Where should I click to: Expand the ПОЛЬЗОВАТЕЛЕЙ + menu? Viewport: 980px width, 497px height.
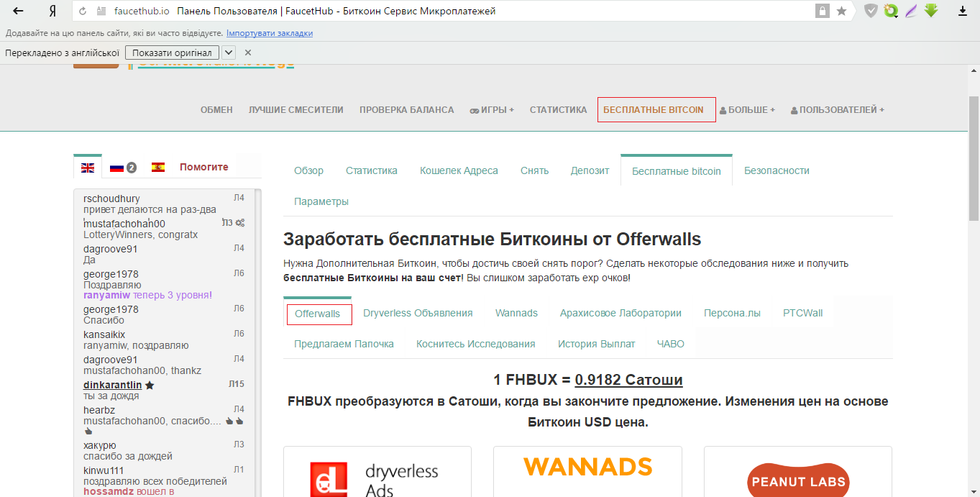tap(837, 110)
